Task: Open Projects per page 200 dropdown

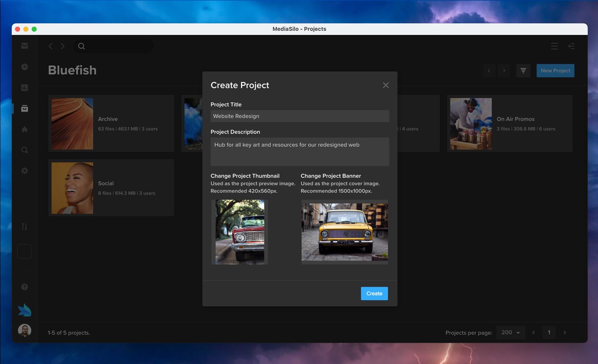Action: (x=511, y=333)
